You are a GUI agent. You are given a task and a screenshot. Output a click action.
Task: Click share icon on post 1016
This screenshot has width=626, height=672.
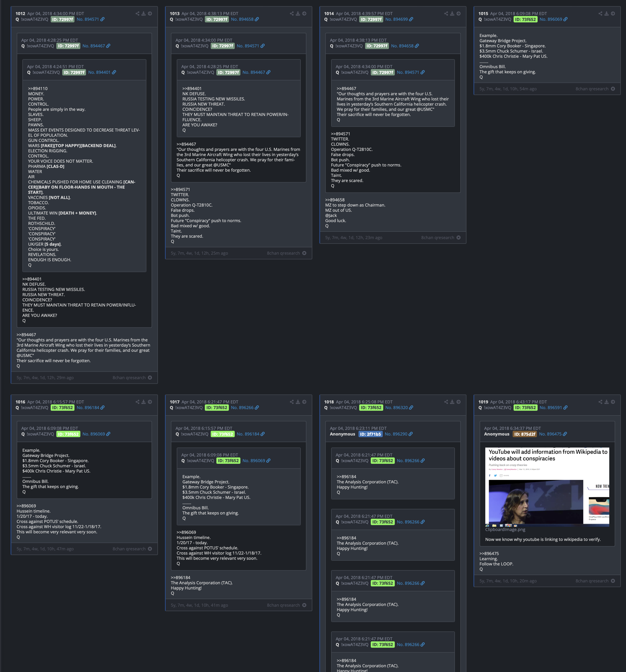tap(137, 402)
